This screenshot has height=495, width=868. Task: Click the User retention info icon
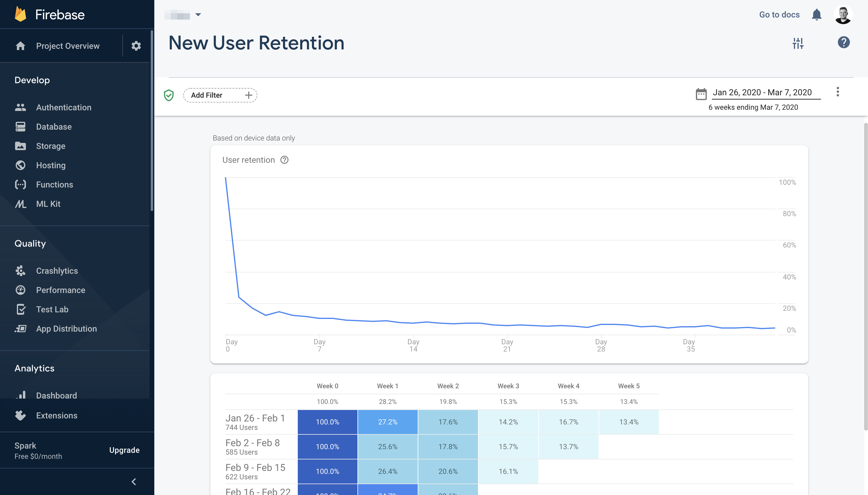285,160
